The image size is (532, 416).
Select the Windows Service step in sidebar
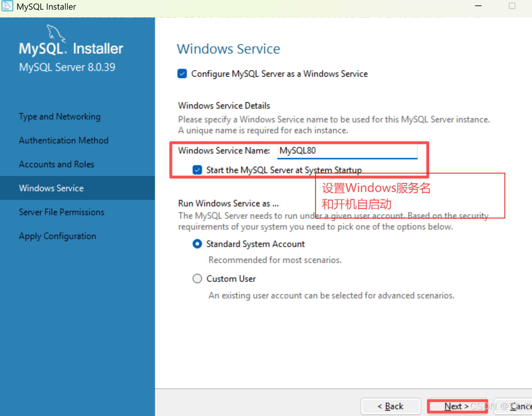click(x=77, y=188)
